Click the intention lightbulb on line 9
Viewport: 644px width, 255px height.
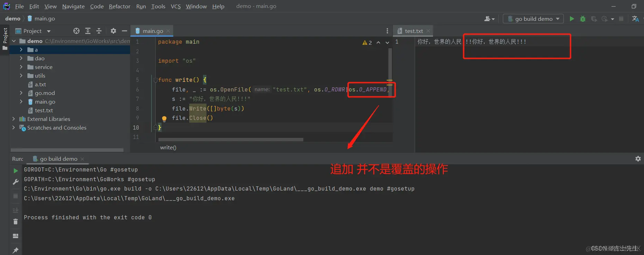click(164, 119)
